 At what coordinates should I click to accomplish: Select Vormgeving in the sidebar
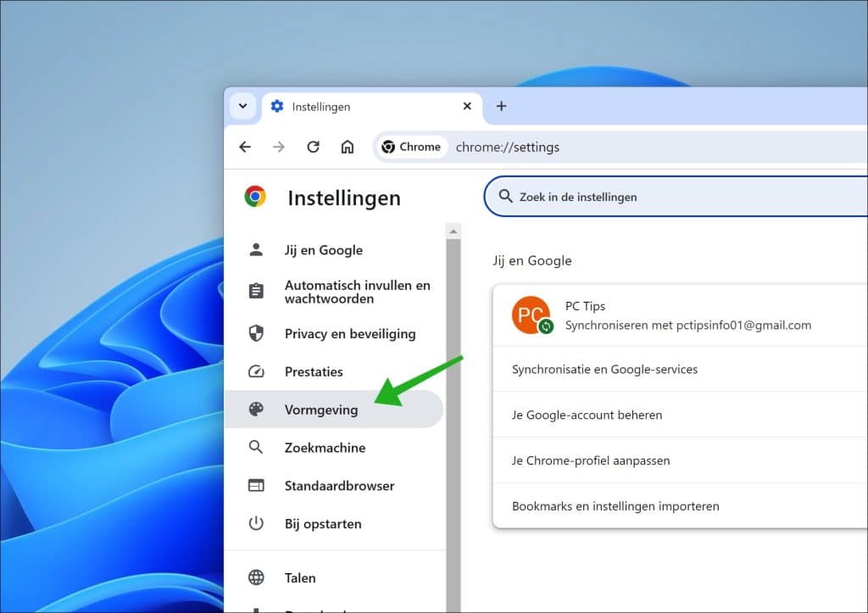tap(334, 410)
